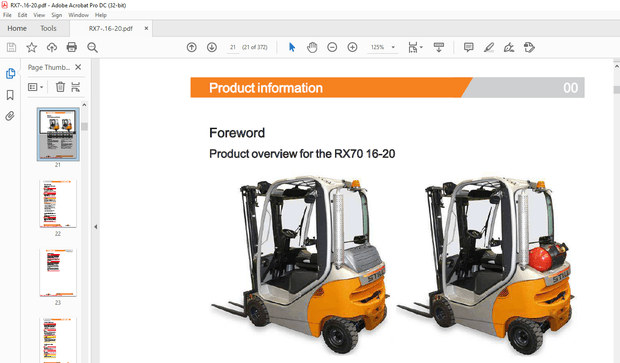Print the document with printer icon
Screen dimensions: 620x363
[x=72, y=47]
